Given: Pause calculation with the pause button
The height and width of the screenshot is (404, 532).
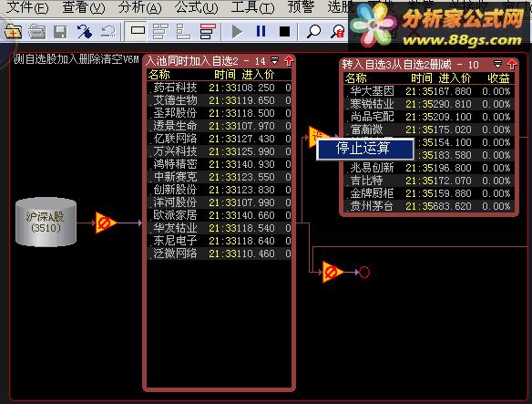Looking at the screenshot, I should tap(261, 31).
